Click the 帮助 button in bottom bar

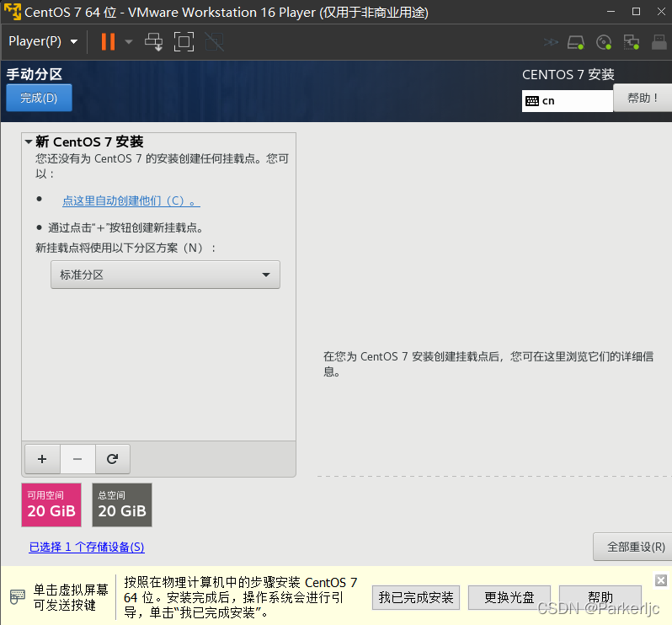[x=600, y=597]
